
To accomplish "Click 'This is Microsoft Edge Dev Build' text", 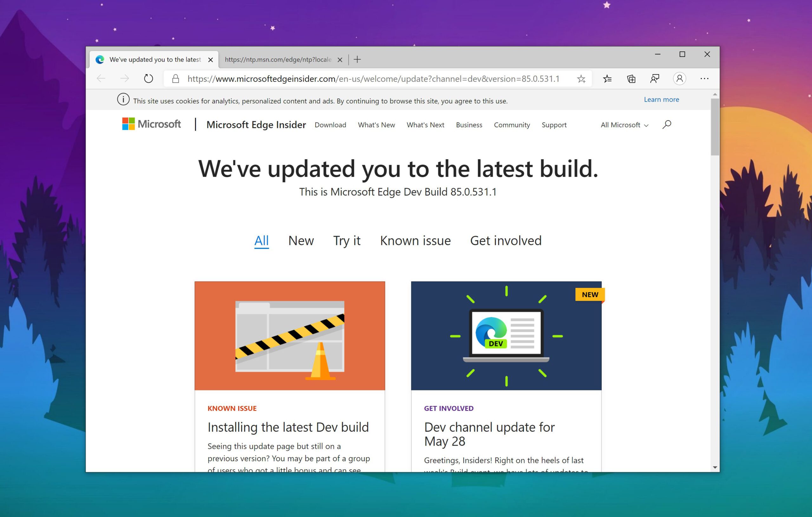I will click(397, 192).
